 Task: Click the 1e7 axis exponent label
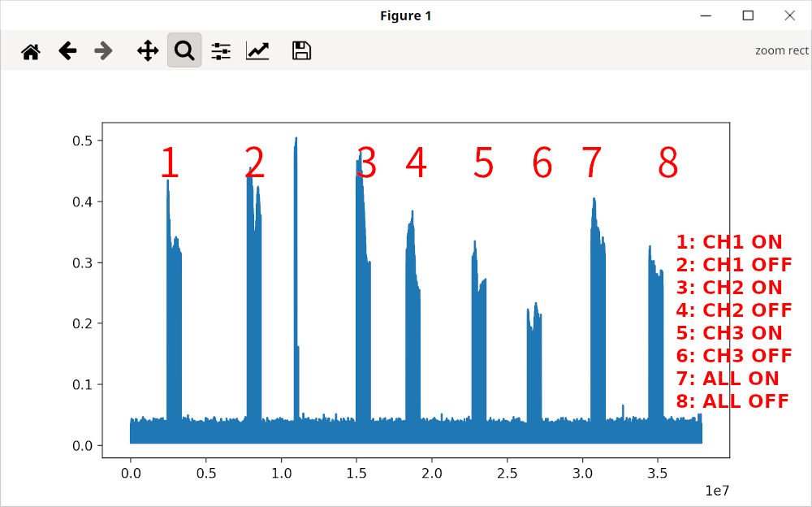click(718, 488)
